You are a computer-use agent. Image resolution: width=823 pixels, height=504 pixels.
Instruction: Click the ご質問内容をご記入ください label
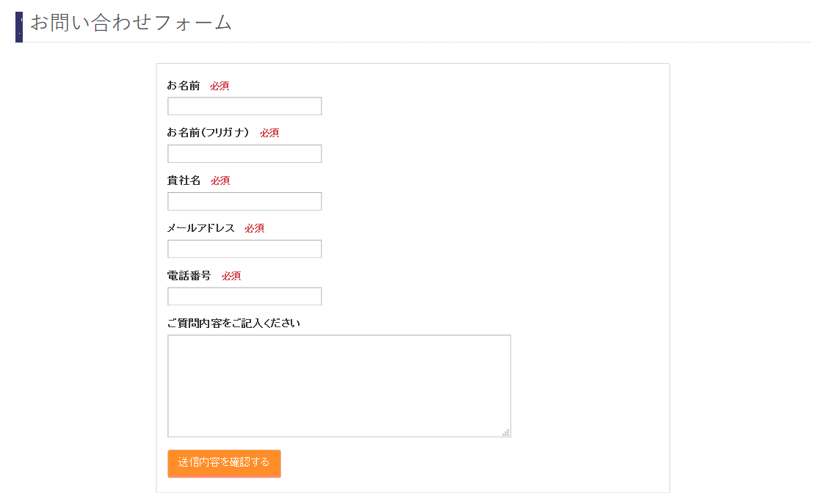(x=234, y=323)
